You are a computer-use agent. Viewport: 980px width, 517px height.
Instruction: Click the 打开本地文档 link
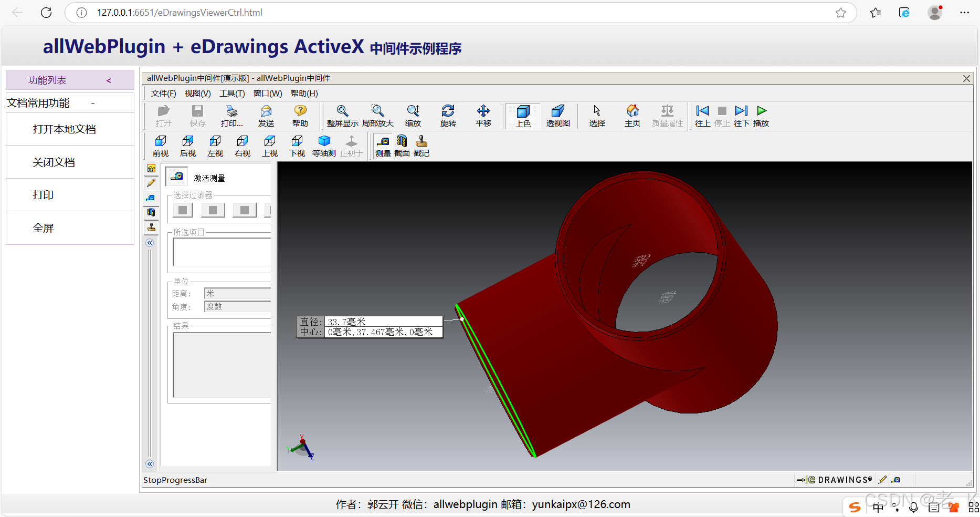coord(64,129)
